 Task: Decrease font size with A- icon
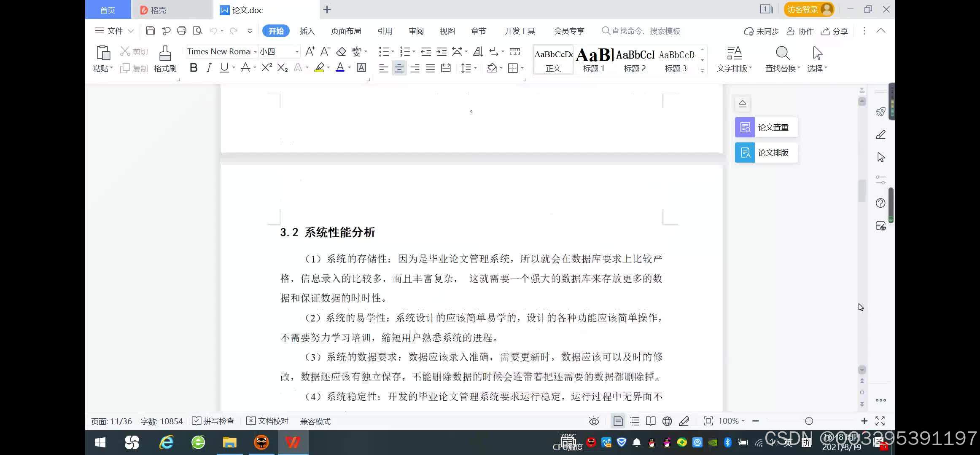click(x=325, y=51)
